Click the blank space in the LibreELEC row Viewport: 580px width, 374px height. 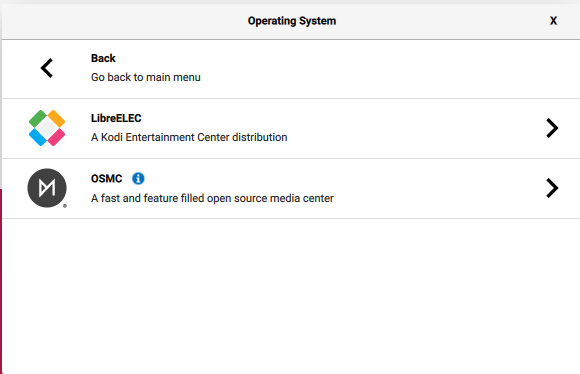[414, 128]
